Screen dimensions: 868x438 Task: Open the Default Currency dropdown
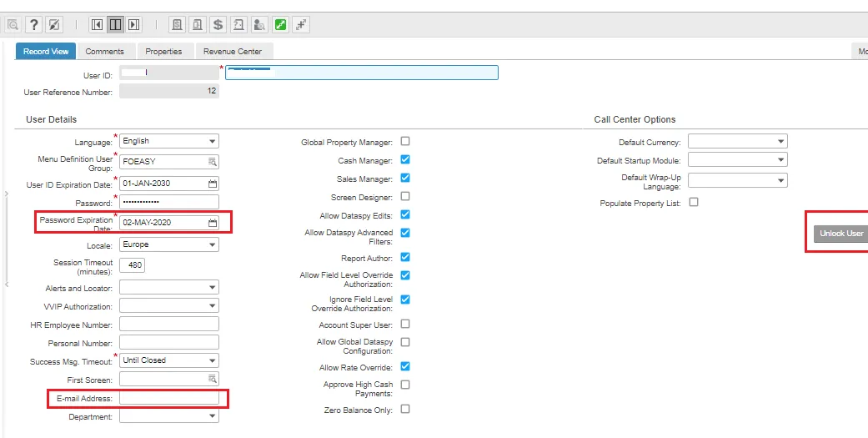(737, 142)
